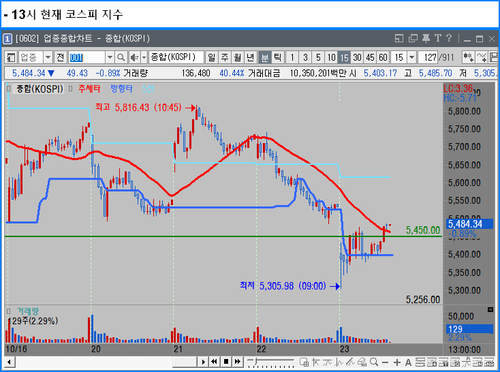Click the magnifier search icon beside code field
The height and width of the screenshot is (372, 500).
(x=121, y=58)
